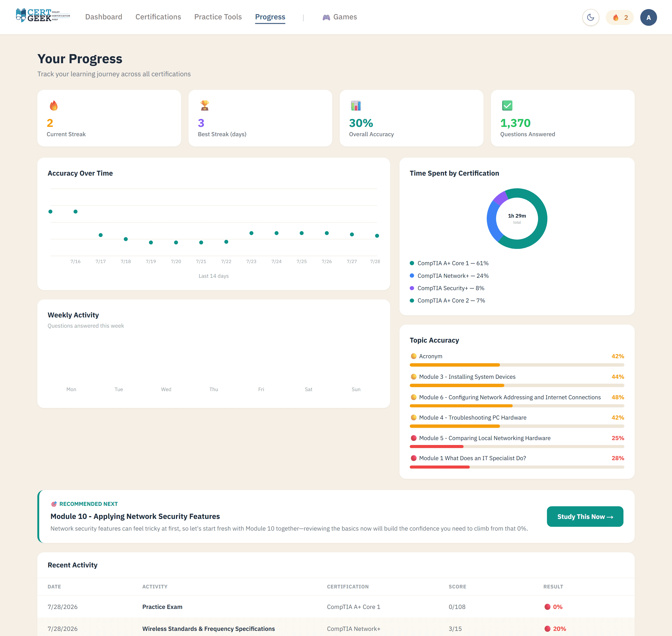Open the Certifications tab
Viewport: 672px width, 636px height.
pos(158,17)
